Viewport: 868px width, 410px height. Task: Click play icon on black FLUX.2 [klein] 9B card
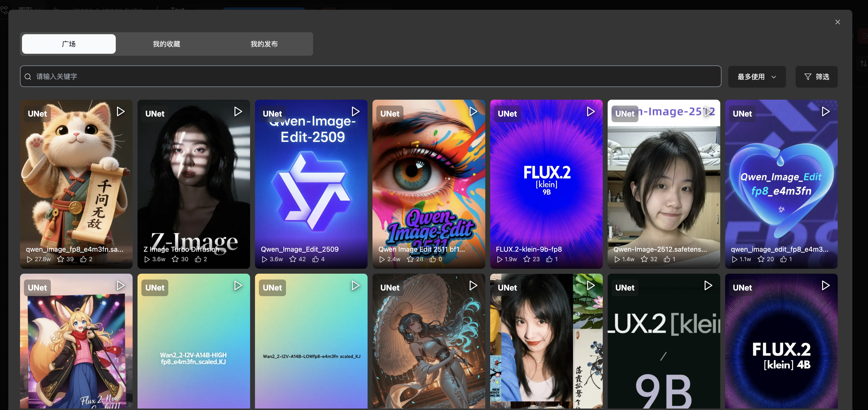(708, 286)
